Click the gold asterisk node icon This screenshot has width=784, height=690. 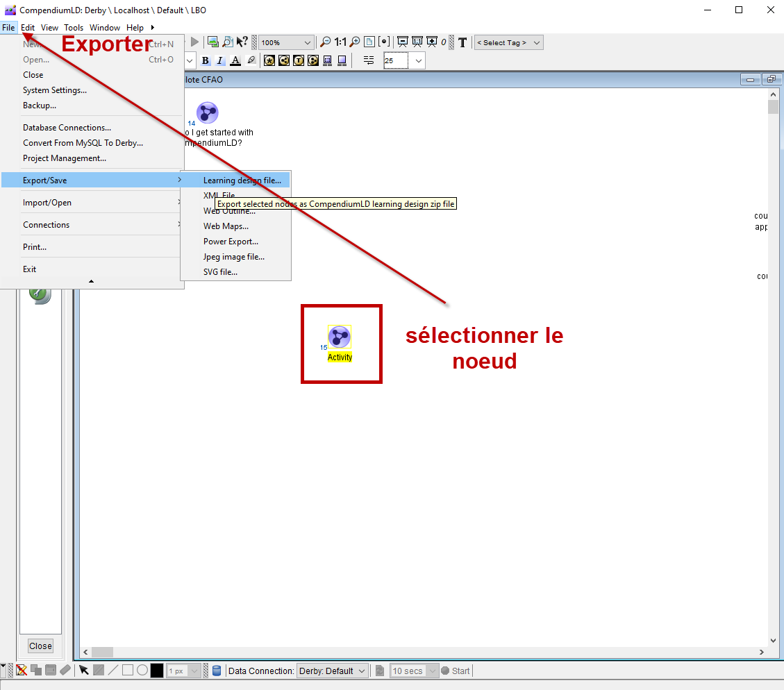[x=269, y=60]
